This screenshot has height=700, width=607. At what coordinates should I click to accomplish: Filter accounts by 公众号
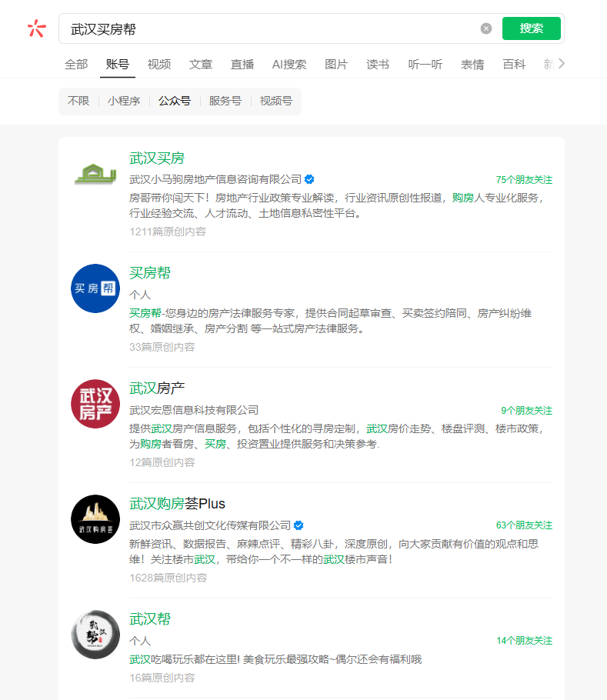[175, 101]
